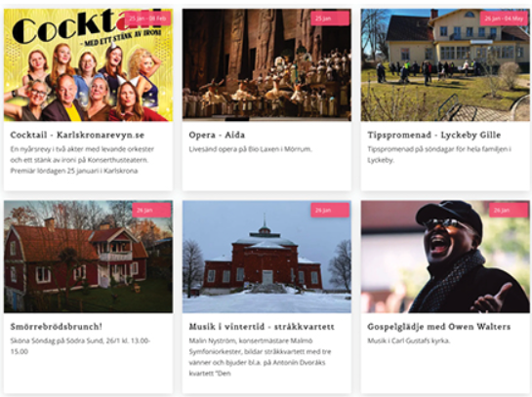This screenshot has width=532, height=397.
Task: Open the Lyckeby Gille yellow house photo
Action: [x=445, y=65]
